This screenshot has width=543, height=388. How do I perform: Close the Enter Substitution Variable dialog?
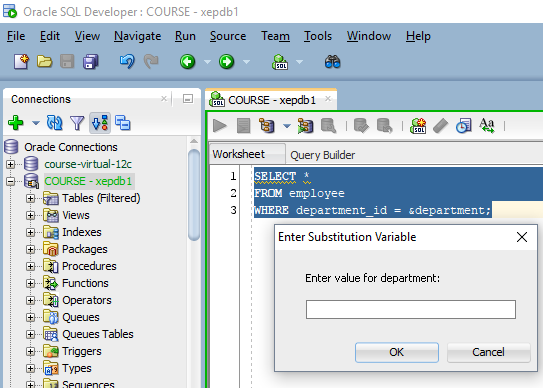pyautogui.click(x=522, y=237)
